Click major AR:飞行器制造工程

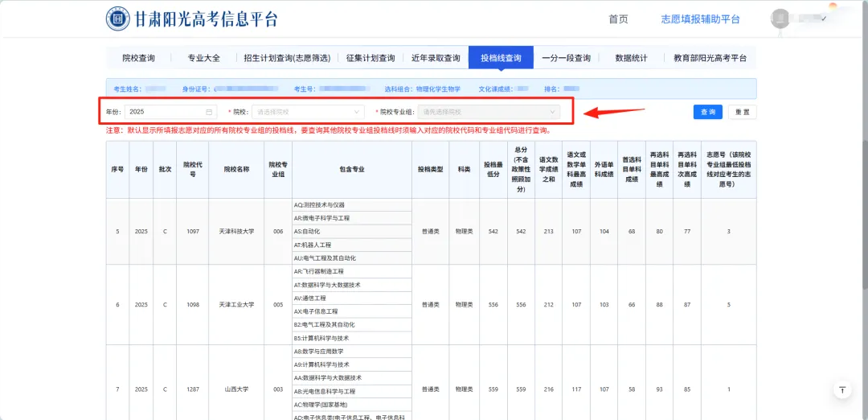tap(352, 271)
